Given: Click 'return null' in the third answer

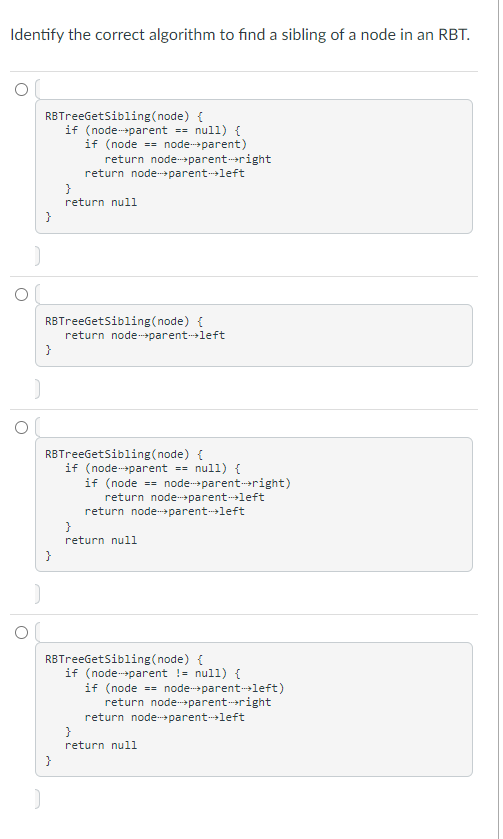Looking at the screenshot, I should click(101, 540).
